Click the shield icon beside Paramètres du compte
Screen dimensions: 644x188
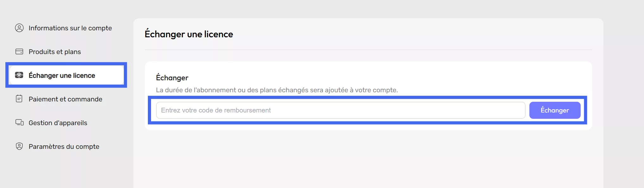pyautogui.click(x=19, y=146)
